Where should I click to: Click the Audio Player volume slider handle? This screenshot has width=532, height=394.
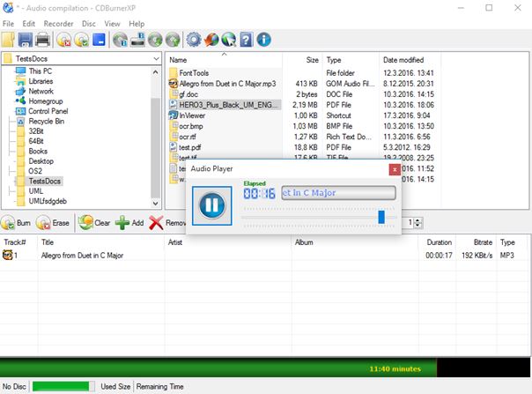381,217
